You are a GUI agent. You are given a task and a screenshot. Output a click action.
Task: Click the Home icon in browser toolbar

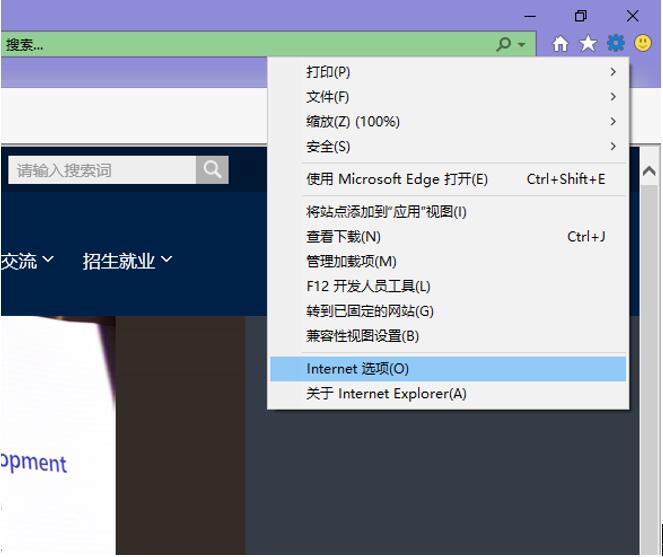[x=561, y=44]
